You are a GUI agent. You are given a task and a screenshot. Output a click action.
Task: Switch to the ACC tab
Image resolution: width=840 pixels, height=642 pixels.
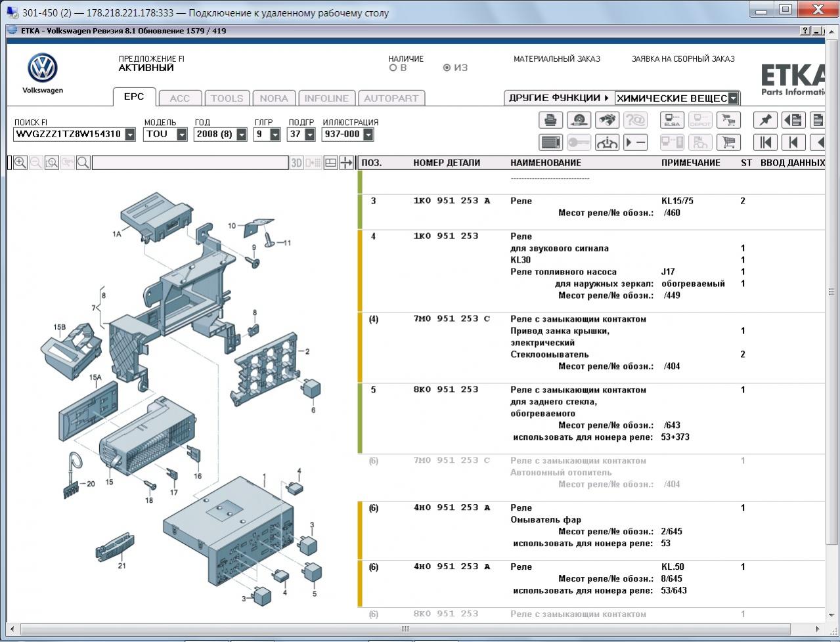click(180, 98)
